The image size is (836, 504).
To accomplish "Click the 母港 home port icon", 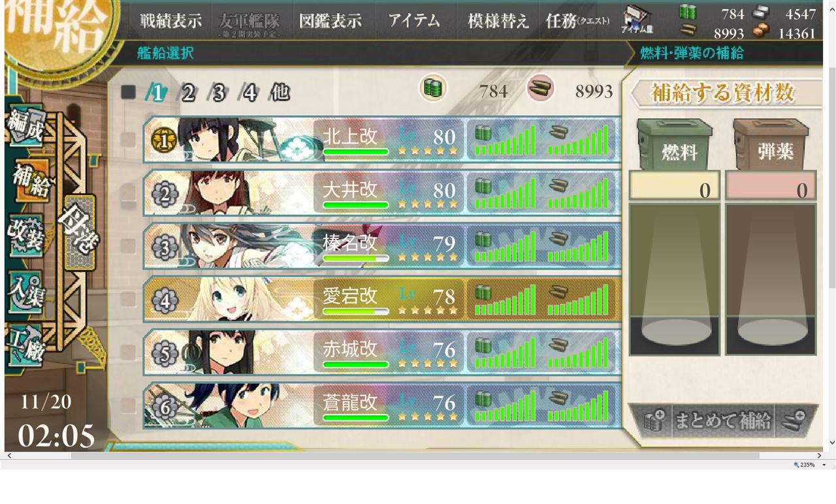I will [77, 232].
